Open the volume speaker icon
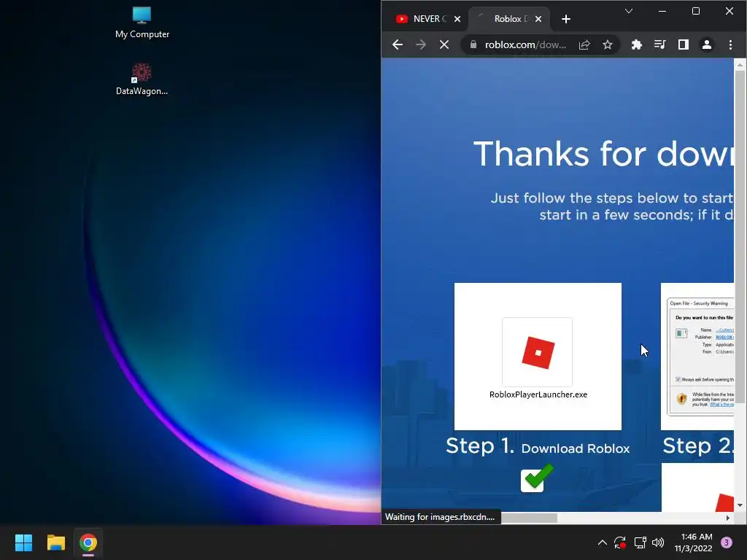 [x=658, y=542]
